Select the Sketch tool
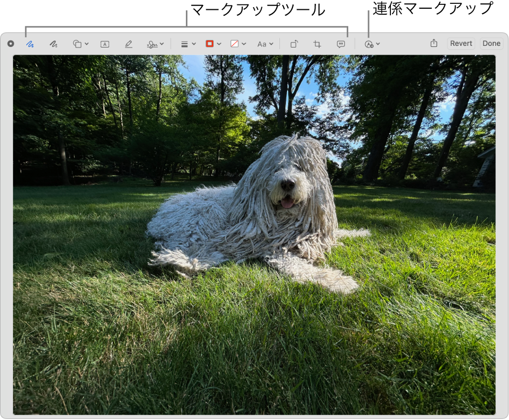This screenshot has height=420, width=509. point(30,44)
